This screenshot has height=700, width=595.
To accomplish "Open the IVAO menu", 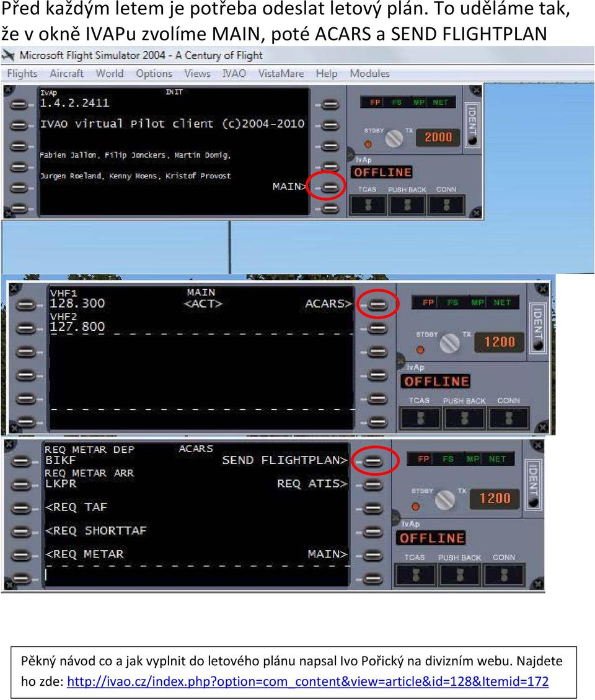I will coord(234,74).
